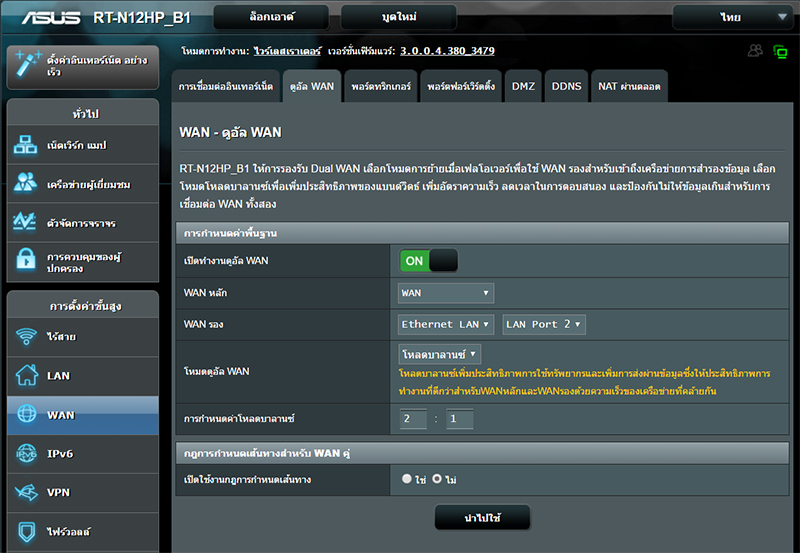
Task: Select the wireless Wi-Fi icon
Action: pos(26,336)
